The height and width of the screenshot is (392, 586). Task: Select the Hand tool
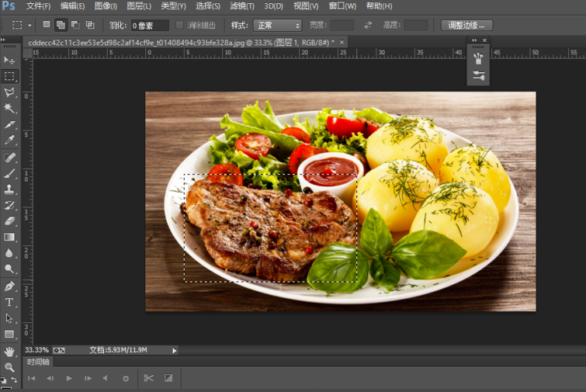9,351
